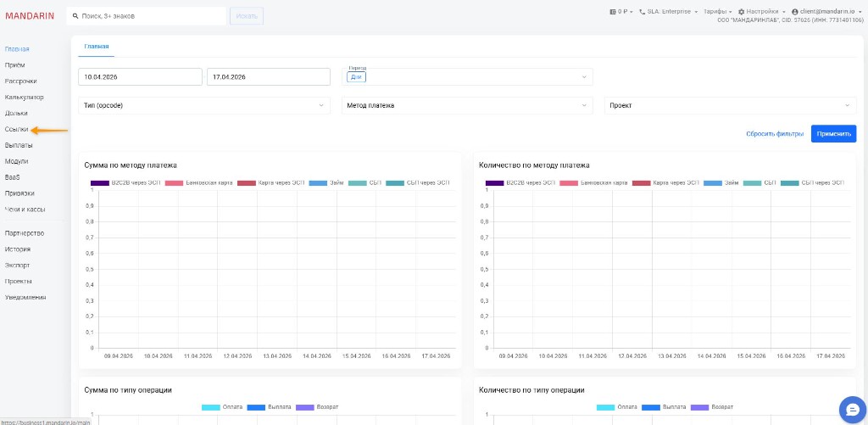Click Сбросить фильтры link

pos(775,134)
